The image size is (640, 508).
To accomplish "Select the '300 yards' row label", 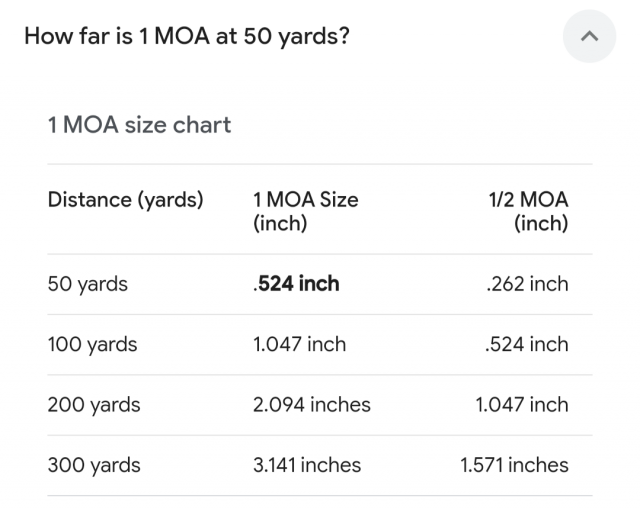I will 94,465.
